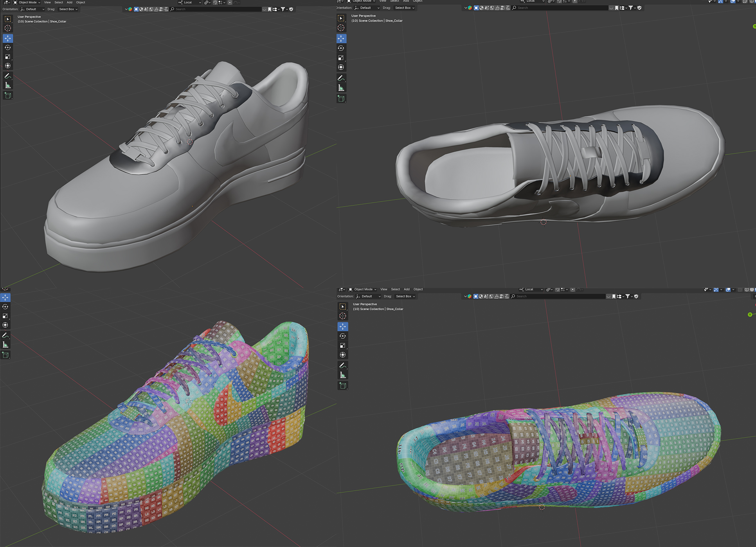Activate Transform tool in top-right viewport
The width and height of the screenshot is (756, 547).
click(x=341, y=67)
